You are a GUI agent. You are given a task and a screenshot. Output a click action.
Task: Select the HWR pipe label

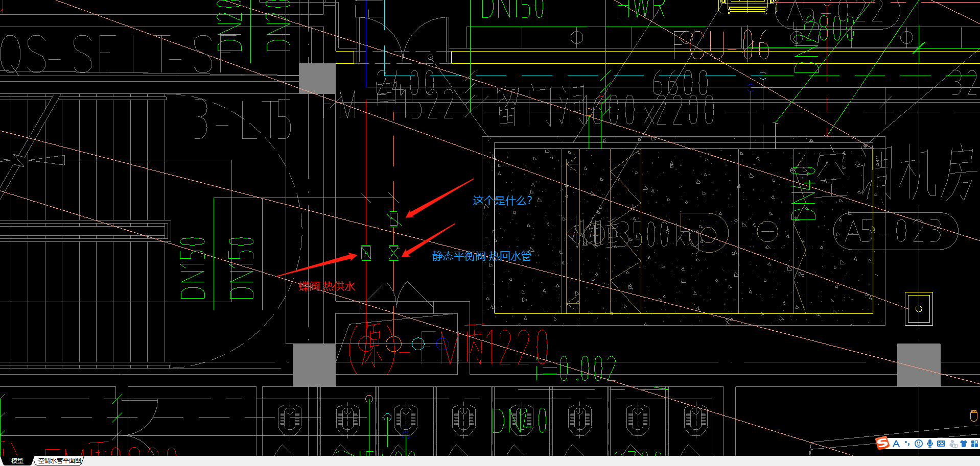641,9
